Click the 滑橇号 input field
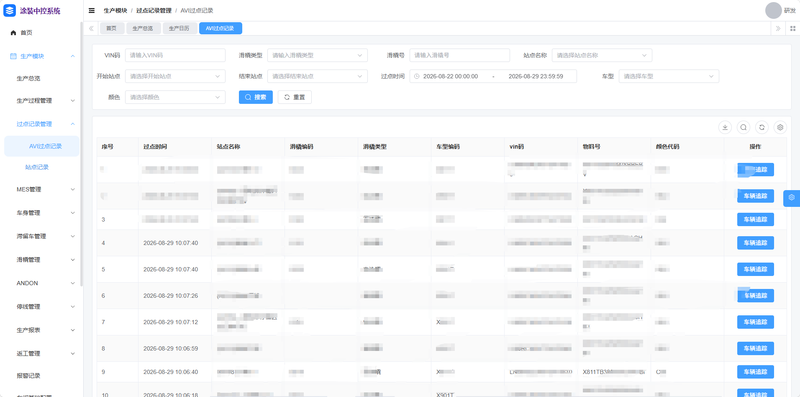This screenshot has height=397, width=800. (460, 55)
